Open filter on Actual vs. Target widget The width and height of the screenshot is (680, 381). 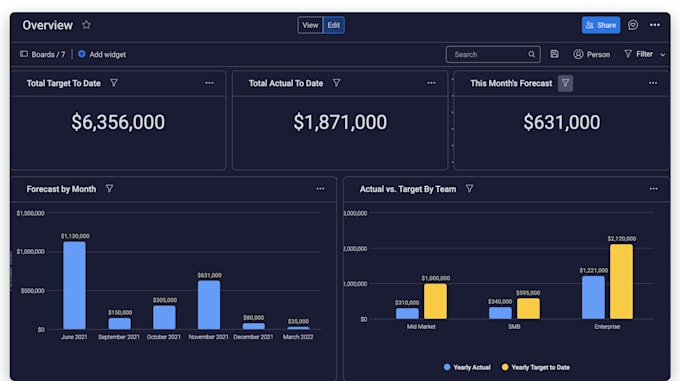469,189
